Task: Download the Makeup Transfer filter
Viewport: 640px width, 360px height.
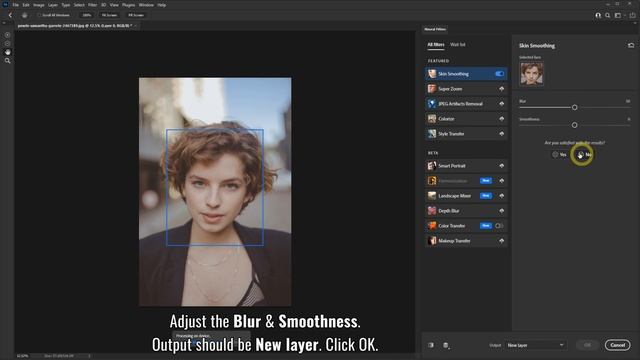Action: (x=501, y=241)
